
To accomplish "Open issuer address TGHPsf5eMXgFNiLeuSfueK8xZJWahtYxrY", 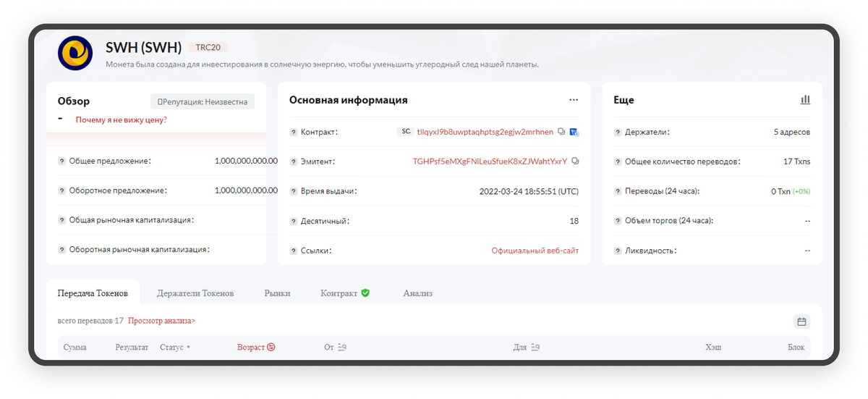I will 490,161.
